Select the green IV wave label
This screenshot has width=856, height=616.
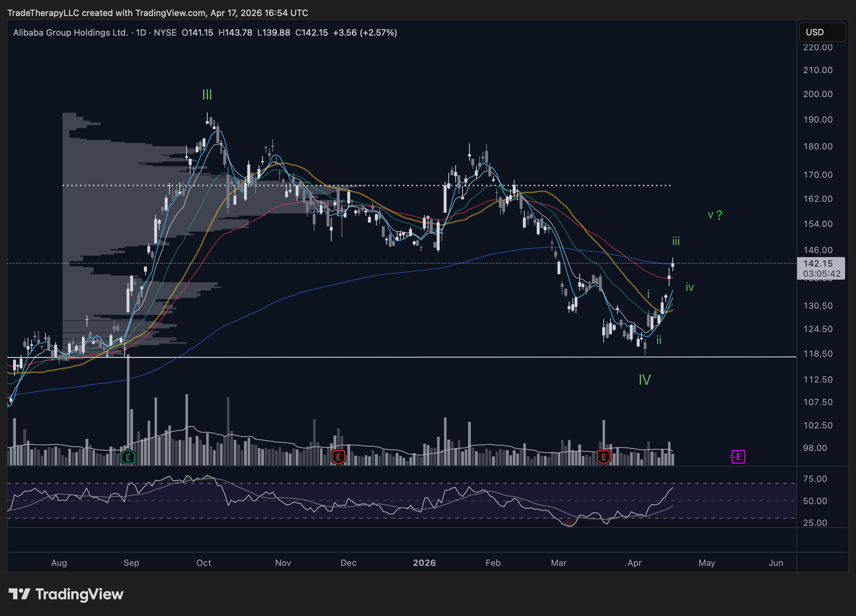(x=645, y=380)
